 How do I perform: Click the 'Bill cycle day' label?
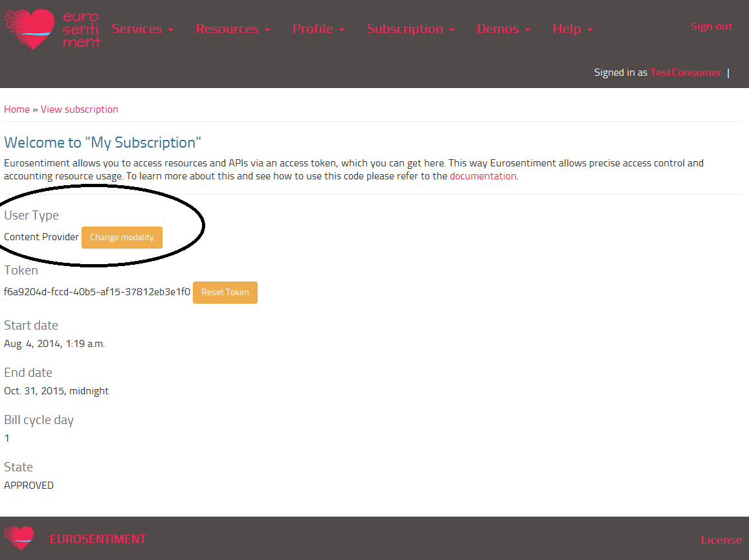coord(39,420)
